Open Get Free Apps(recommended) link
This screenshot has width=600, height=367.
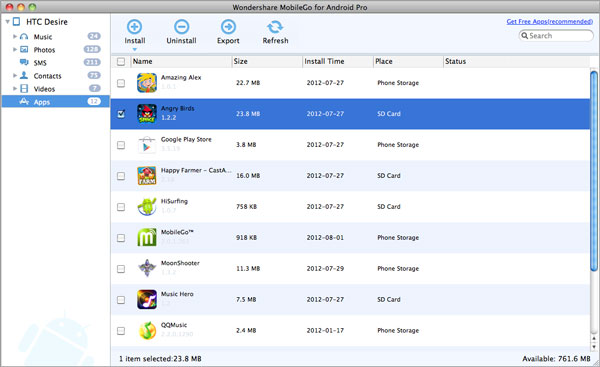(549, 21)
